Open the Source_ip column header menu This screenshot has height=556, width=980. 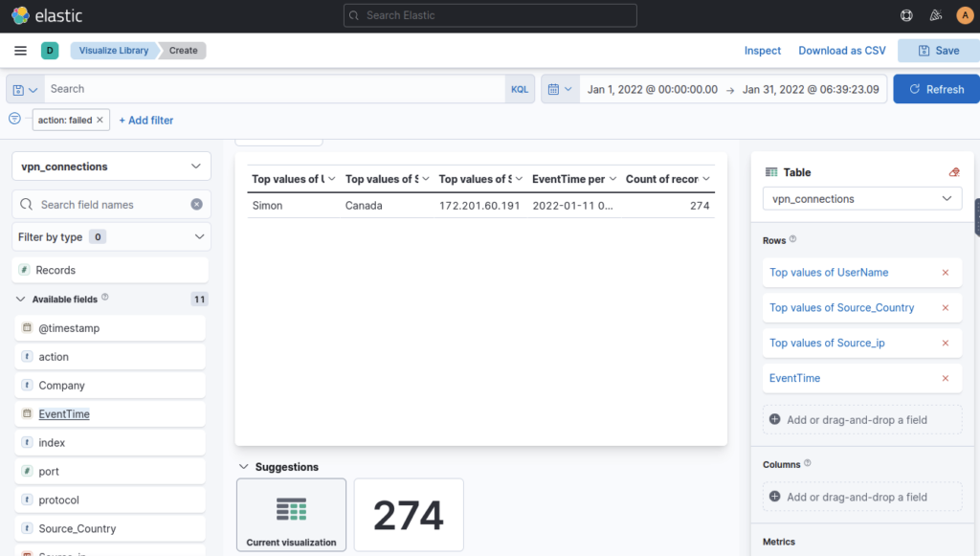click(519, 179)
